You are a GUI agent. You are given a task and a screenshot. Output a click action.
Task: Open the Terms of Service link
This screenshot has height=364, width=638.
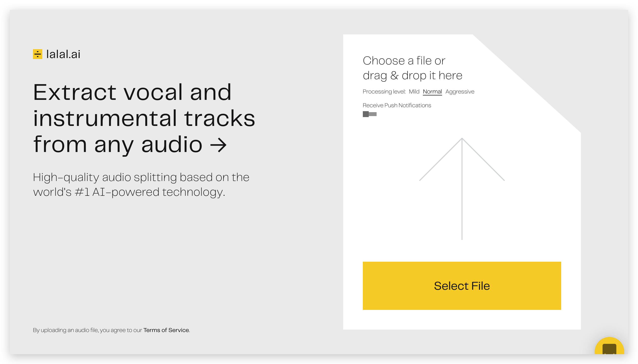pos(166,330)
